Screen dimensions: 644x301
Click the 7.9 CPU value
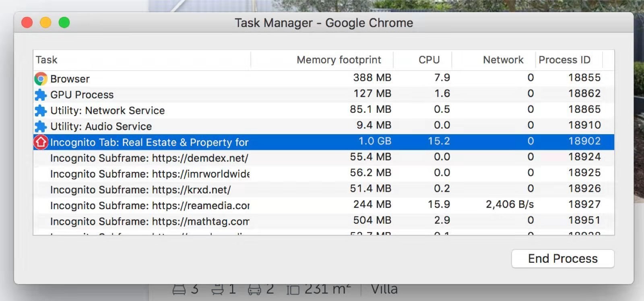tap(442, 77)
